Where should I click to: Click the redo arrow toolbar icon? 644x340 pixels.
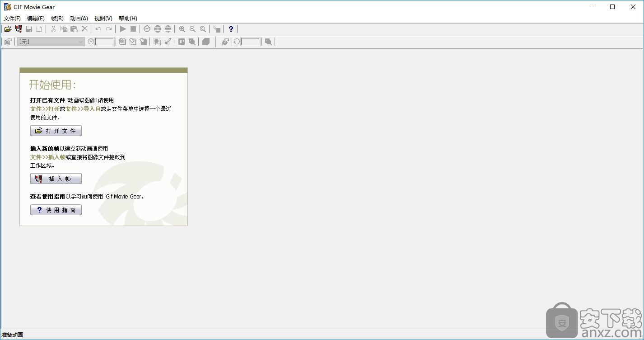(x=109, y=29)
